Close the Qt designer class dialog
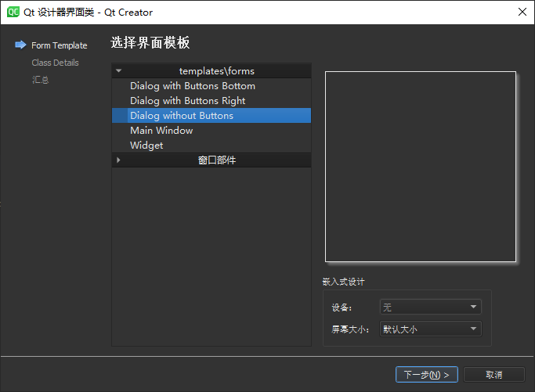Screen dimensions: 535x392 pos(522,12)
